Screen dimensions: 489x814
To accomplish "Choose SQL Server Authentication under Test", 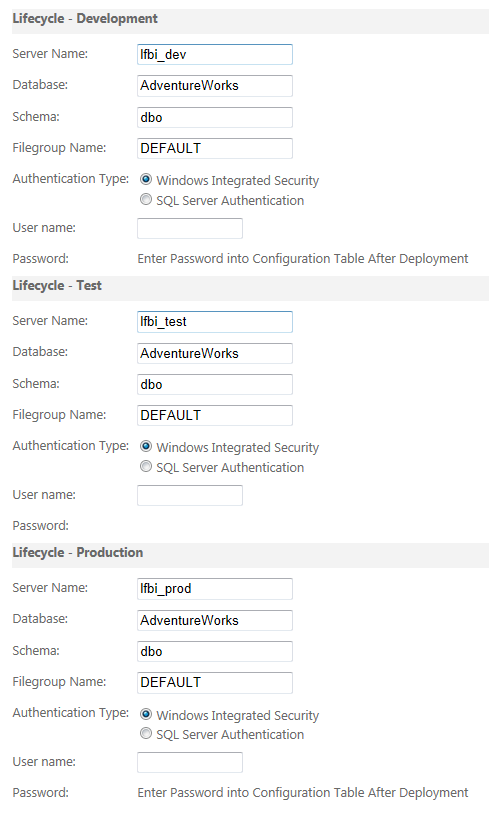I will (146, 467).
